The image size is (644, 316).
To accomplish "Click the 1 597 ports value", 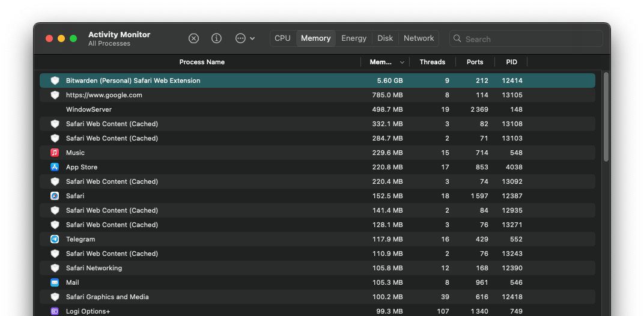I will pos(479,196).
